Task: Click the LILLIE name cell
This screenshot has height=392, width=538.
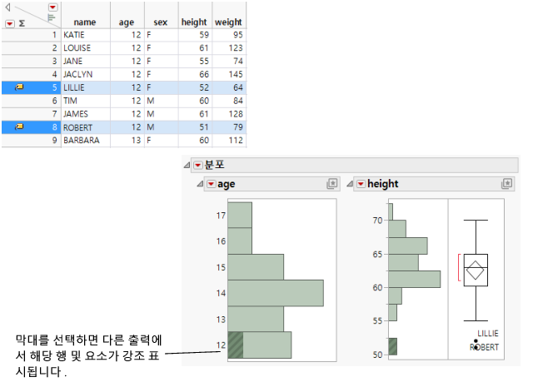Action: click(86, 87)
